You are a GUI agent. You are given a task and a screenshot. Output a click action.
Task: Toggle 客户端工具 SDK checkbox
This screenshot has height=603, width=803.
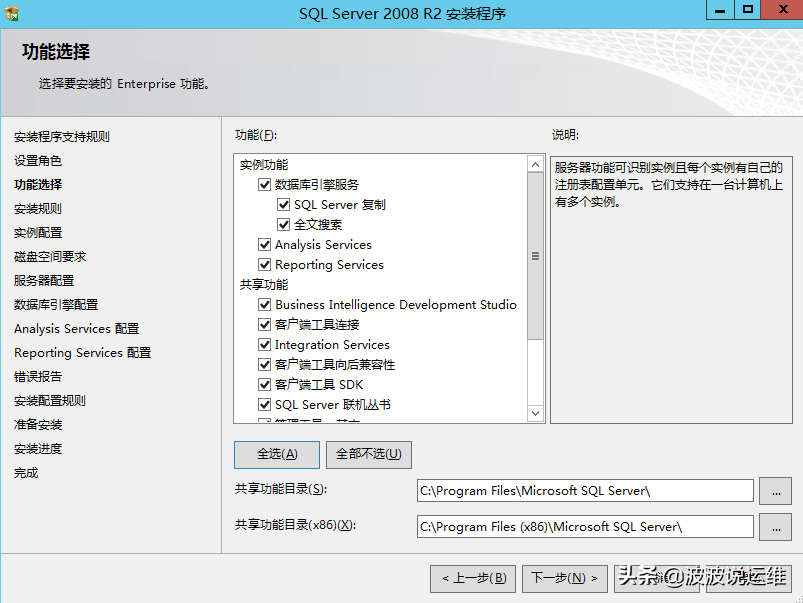[x=264, y=384]
